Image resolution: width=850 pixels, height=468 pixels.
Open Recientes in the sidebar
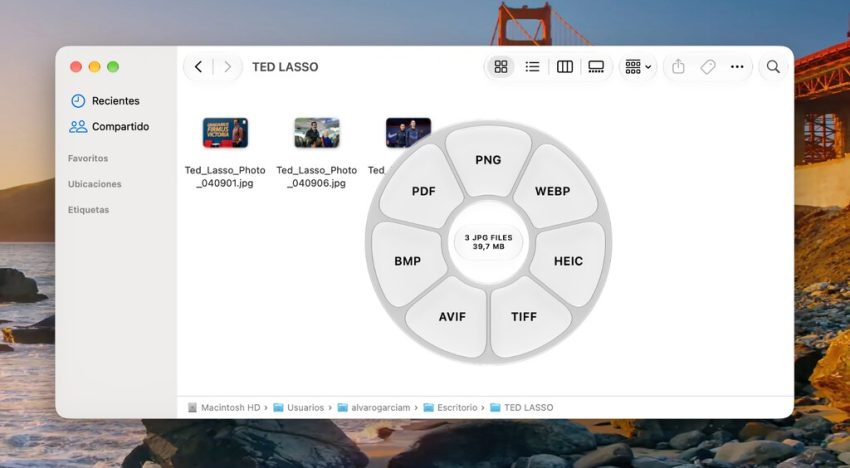tap(105, 101)
